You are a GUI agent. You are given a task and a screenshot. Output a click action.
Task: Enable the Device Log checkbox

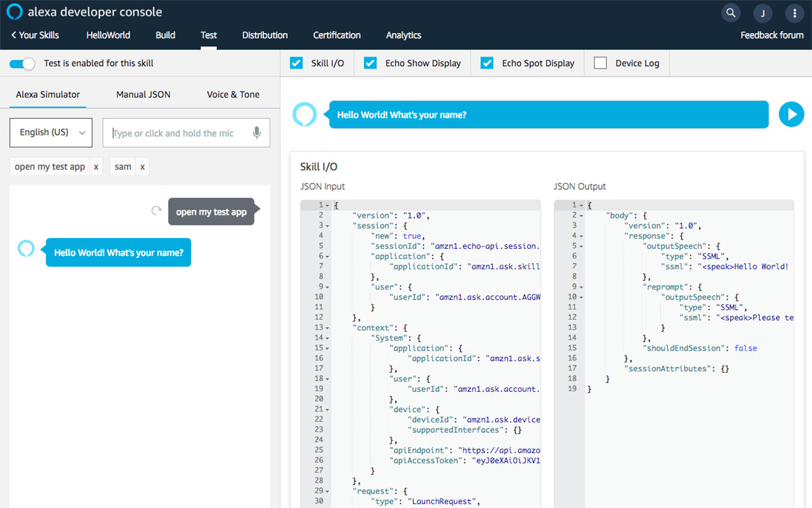tap(599, 63)
